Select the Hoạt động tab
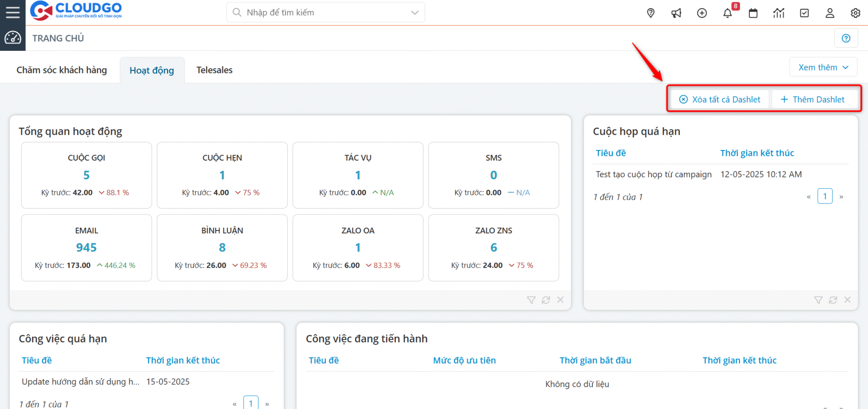 point(152,70)
